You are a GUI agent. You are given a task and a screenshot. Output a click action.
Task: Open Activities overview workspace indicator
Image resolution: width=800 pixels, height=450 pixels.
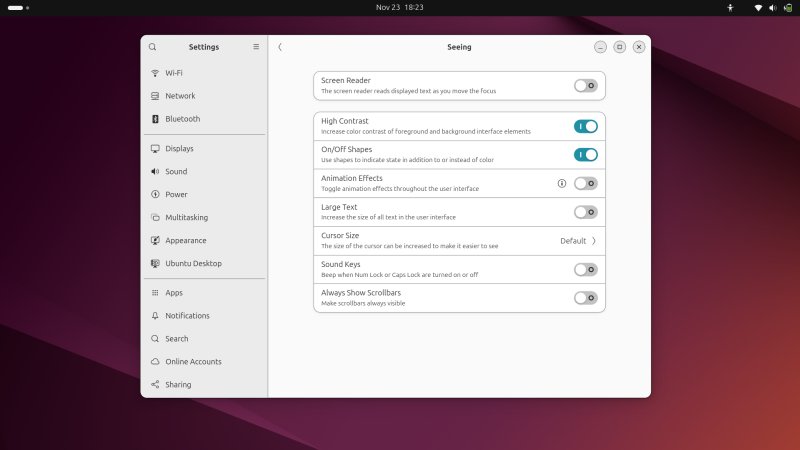click(18, 8)
